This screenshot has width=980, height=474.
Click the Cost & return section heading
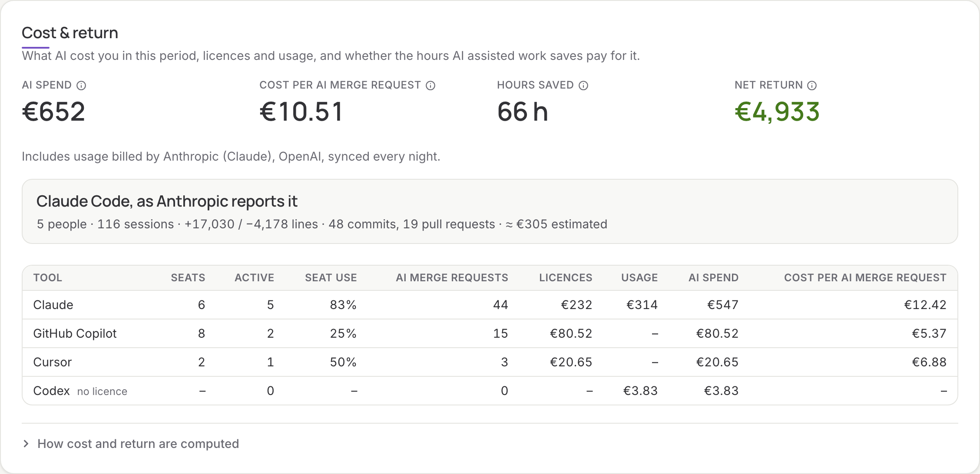(70, 33)
